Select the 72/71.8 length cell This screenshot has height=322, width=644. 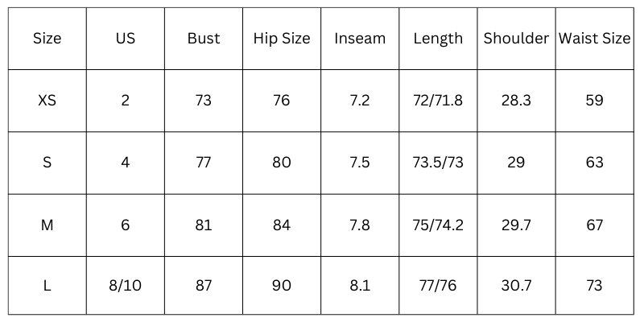coord(438,101)
